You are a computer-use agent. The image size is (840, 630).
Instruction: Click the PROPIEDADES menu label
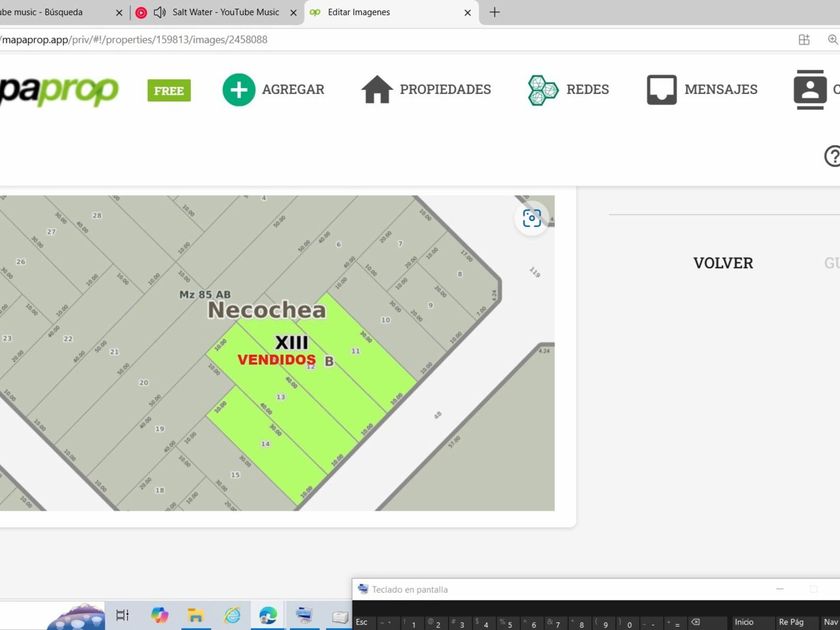click(x=445, y=89)
